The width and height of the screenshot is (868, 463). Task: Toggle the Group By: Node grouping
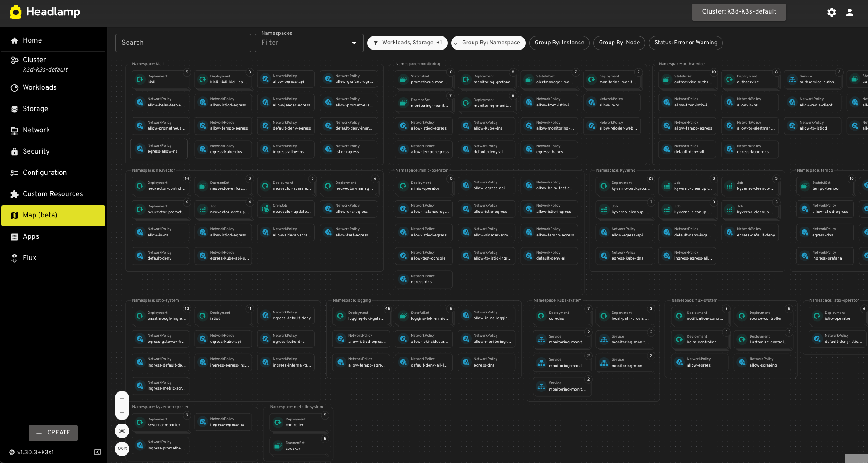[x=619, y=43]
